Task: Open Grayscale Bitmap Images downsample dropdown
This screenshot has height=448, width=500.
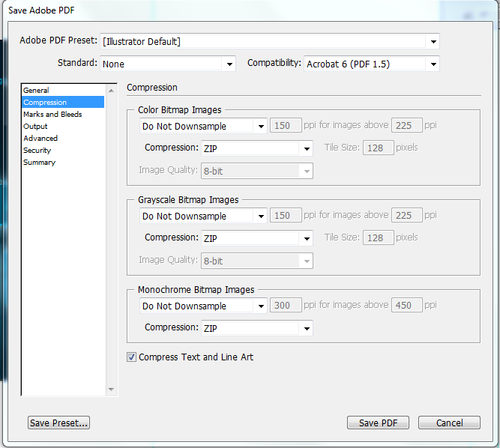Action: click(203, 216)
